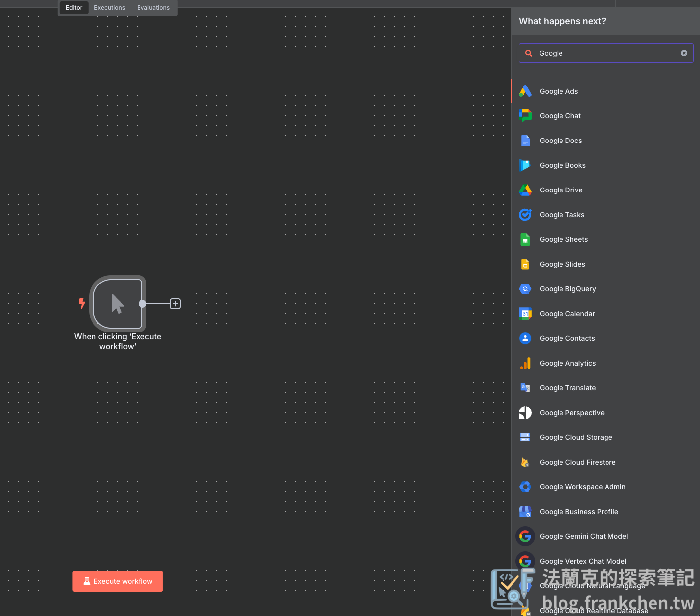700x616 pixels.
Task: Click the red lightning trigger indicator
Action: (82, 303)
